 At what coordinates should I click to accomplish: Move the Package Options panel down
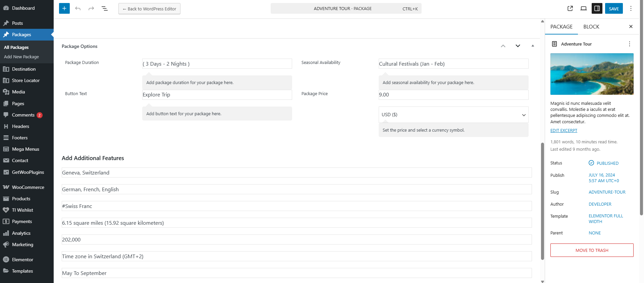pos(518,46)
